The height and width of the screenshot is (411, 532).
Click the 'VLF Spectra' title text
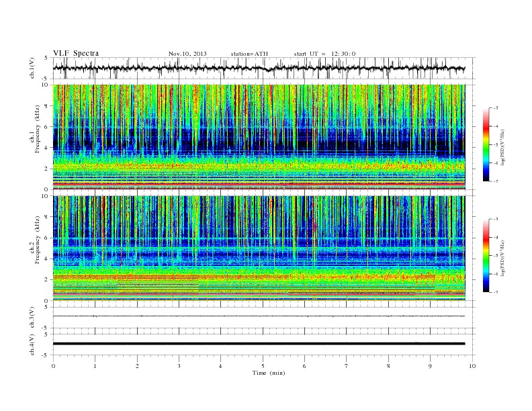click(x=76, y=53)
